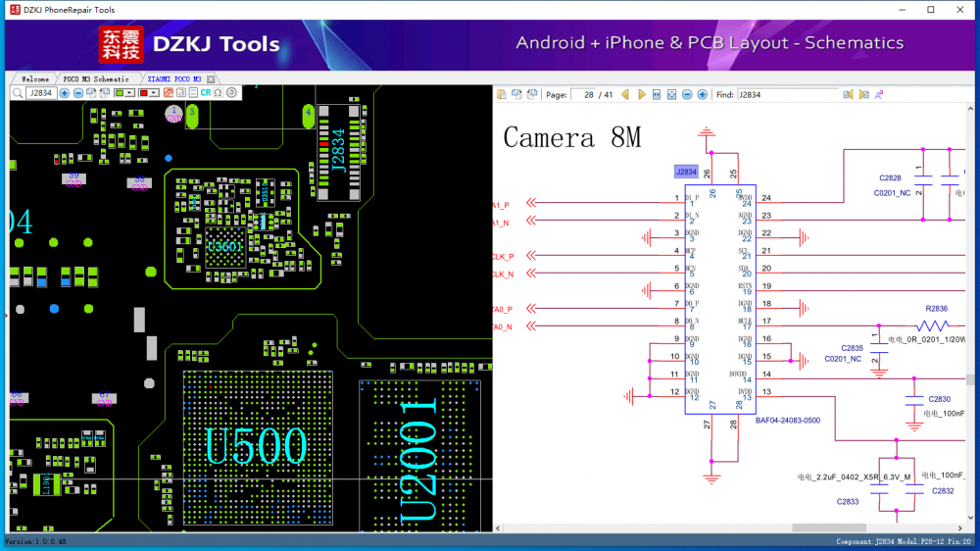This screenshot has height=551, width=980.
Task: Close the XIAOMI POCO M3 tab
Action: [211, 78]
